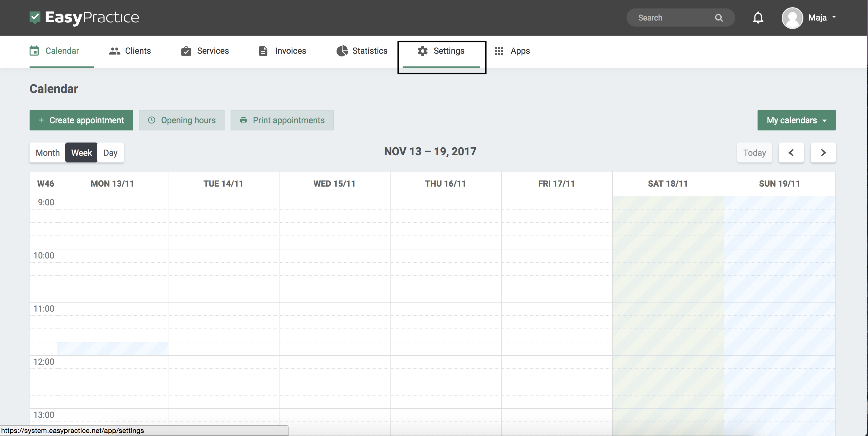Click the Services briefcase icon

tap(186, 51)
